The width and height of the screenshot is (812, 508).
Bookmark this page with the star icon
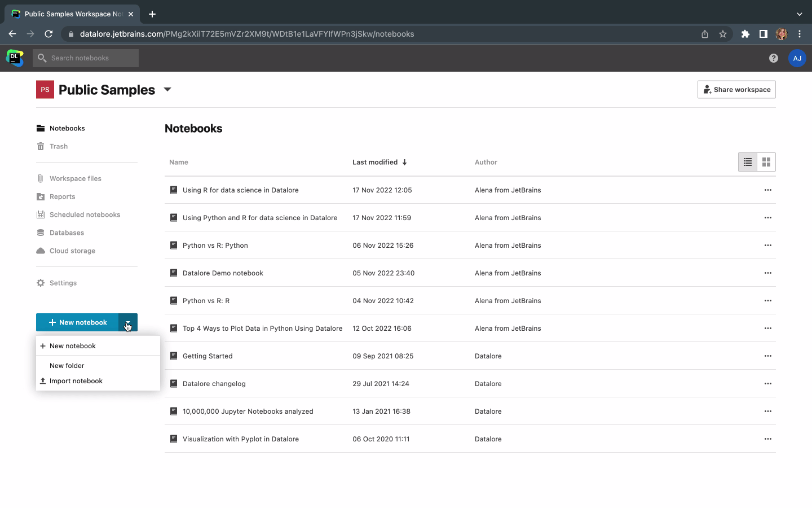[x=722, y=34]
